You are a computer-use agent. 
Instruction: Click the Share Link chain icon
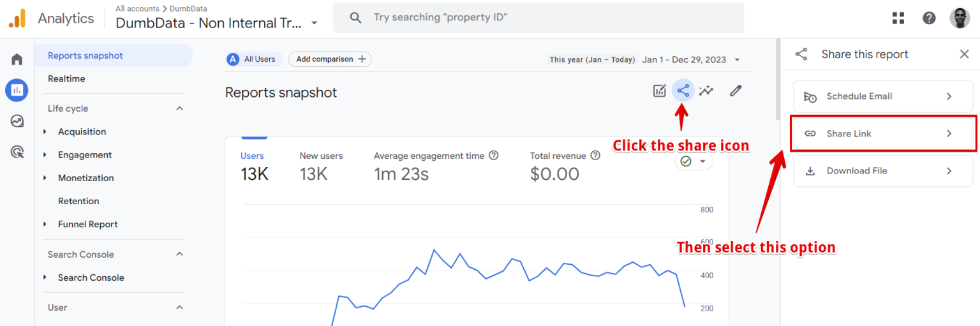810,133
